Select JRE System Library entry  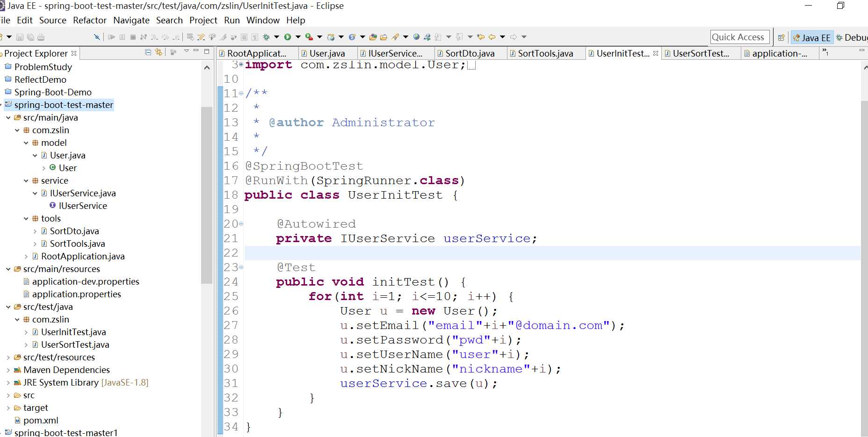[86, 383]
